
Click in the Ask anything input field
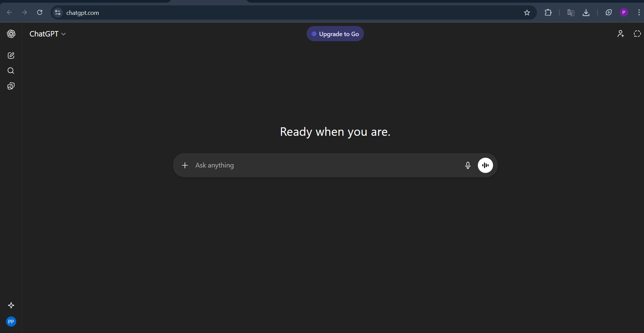324,165
